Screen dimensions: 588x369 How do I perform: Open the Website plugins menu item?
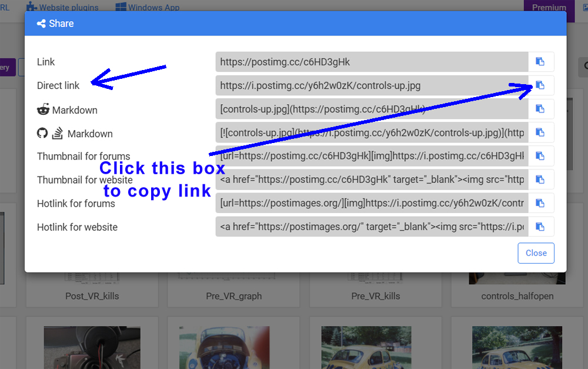62,7
